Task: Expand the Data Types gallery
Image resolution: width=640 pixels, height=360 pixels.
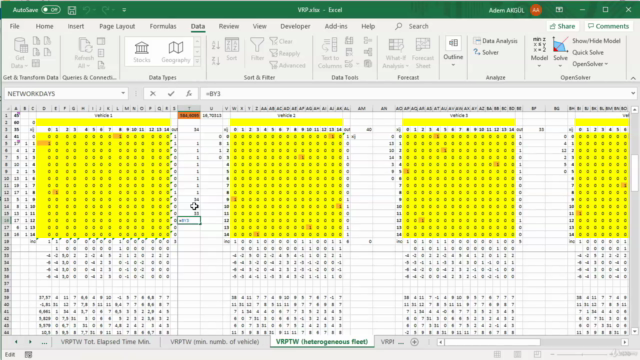Action: point(198,62)
